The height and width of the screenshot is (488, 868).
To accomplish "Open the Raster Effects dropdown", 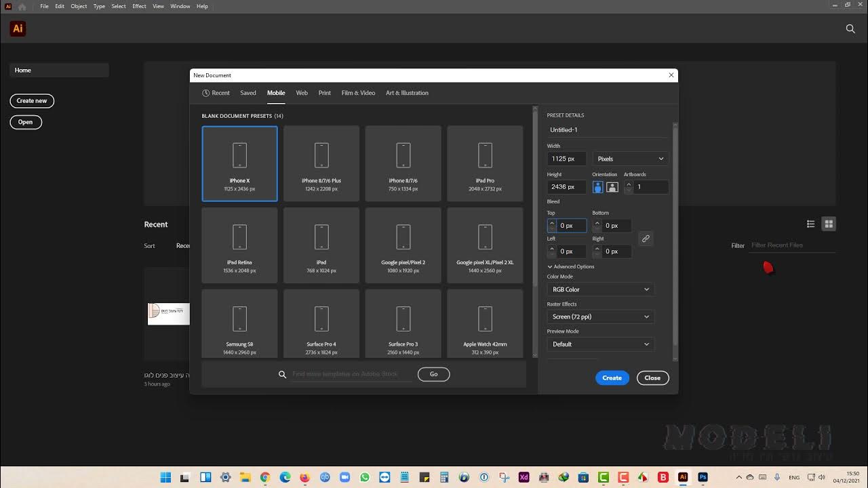I will (600, 317).
